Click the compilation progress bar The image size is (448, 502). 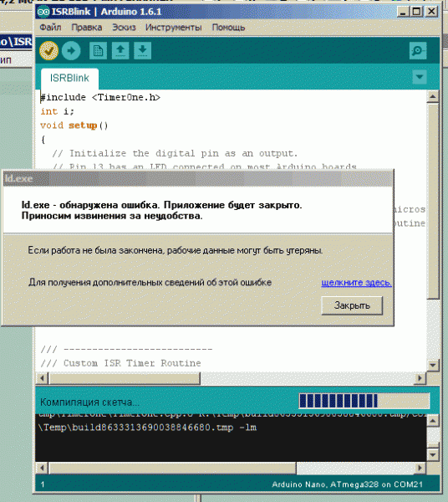364,401
